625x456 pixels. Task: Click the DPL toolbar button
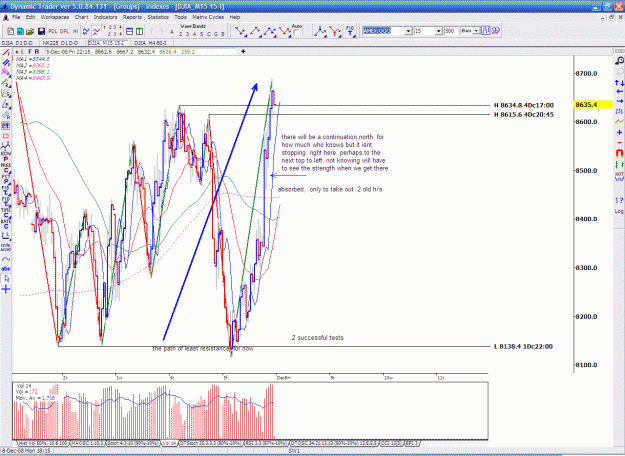pyautogui.click(x=64, y=31)
